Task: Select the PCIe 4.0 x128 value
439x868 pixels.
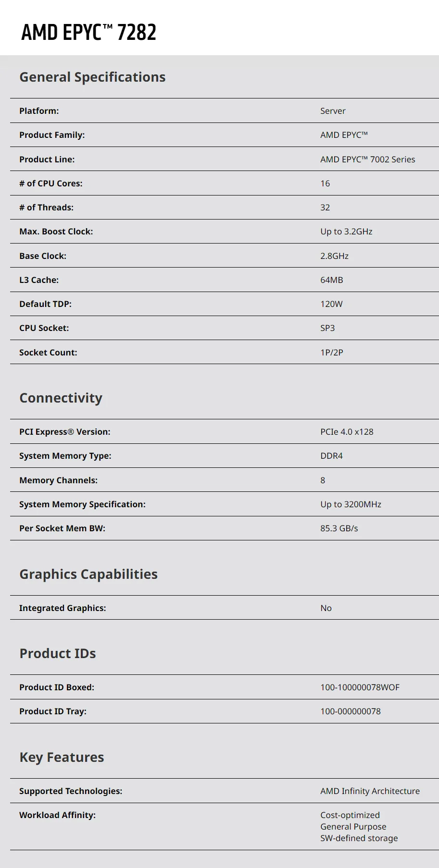Action: [347, 432]
